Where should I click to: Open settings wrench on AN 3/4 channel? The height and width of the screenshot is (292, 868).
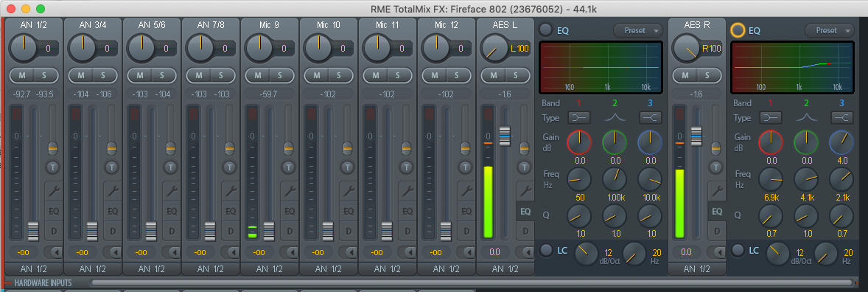click(113, 191)
